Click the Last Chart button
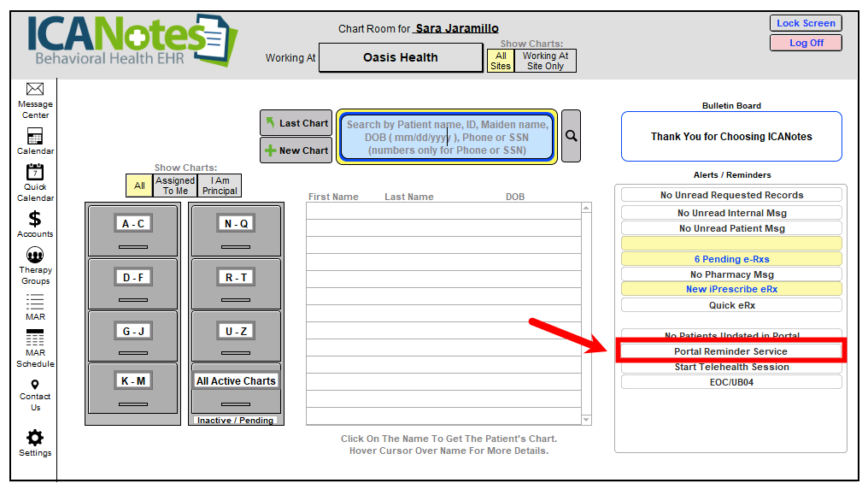 (296, 123)
